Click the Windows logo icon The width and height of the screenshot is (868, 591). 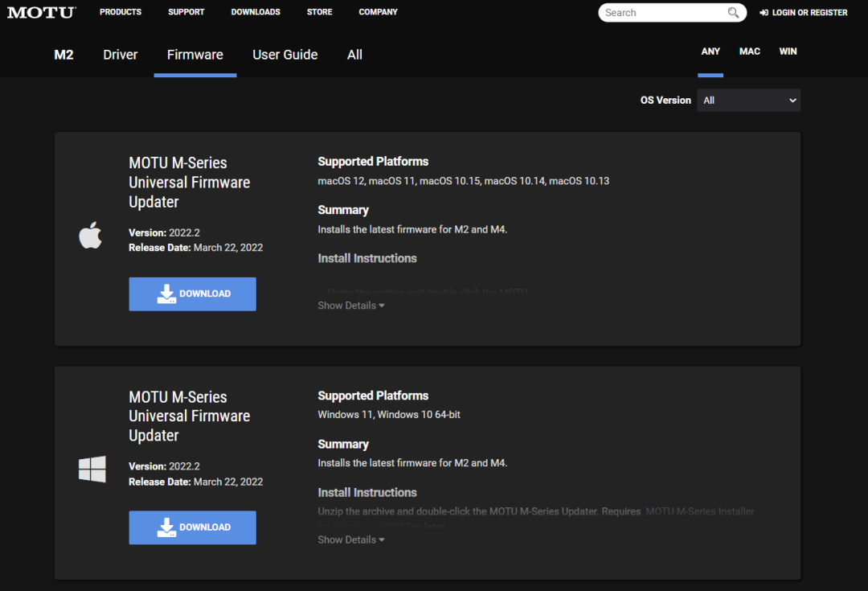92,470
